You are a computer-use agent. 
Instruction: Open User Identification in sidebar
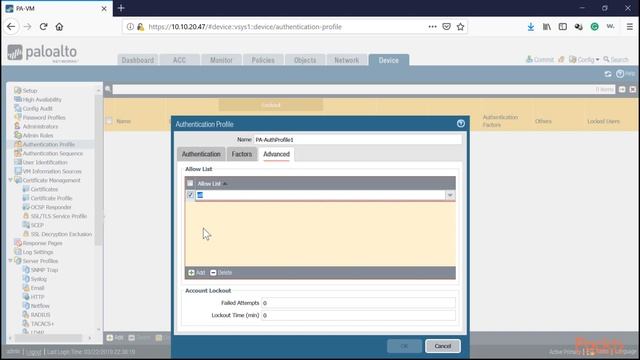pos(45,162)
